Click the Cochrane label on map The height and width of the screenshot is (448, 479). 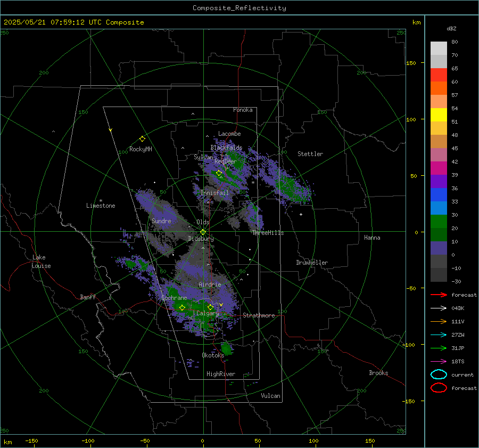[174, 298]
